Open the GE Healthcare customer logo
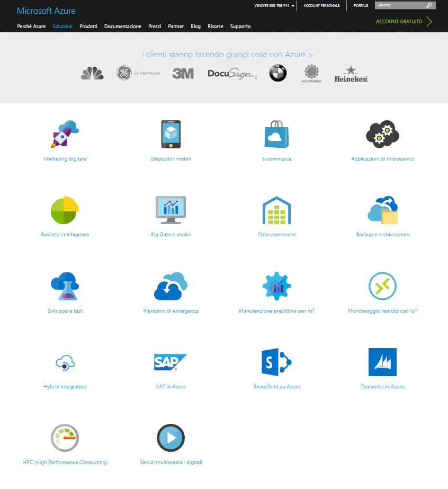 [x=138, y=73]
